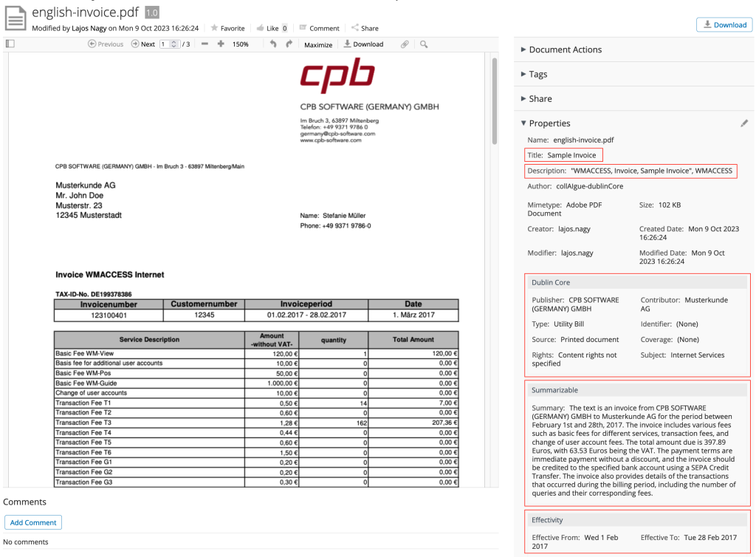The image size is (756, 557).
Task: Mark the document as Favorite
Action: pos(227,28)
